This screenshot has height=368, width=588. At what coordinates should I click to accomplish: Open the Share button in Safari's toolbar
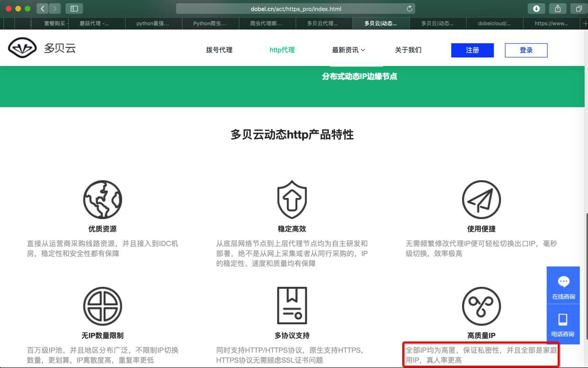click(x=558, y=9)
